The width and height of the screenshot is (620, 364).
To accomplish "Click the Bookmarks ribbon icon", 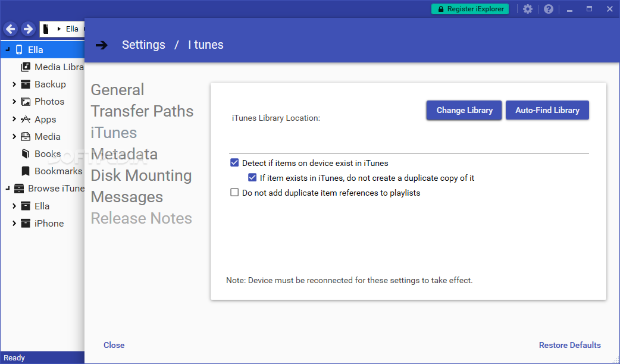I will [x=26, y=171].
